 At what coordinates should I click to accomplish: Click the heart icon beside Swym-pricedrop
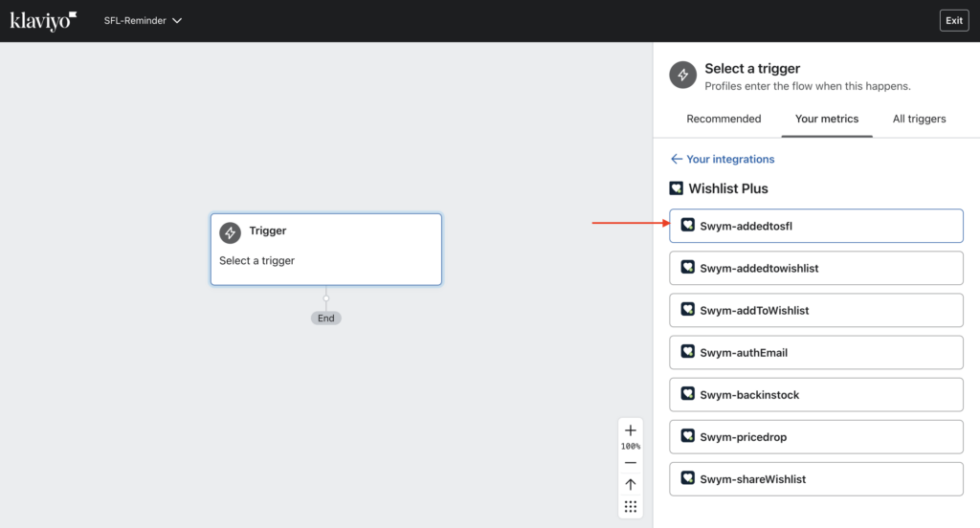pos(687,436)
